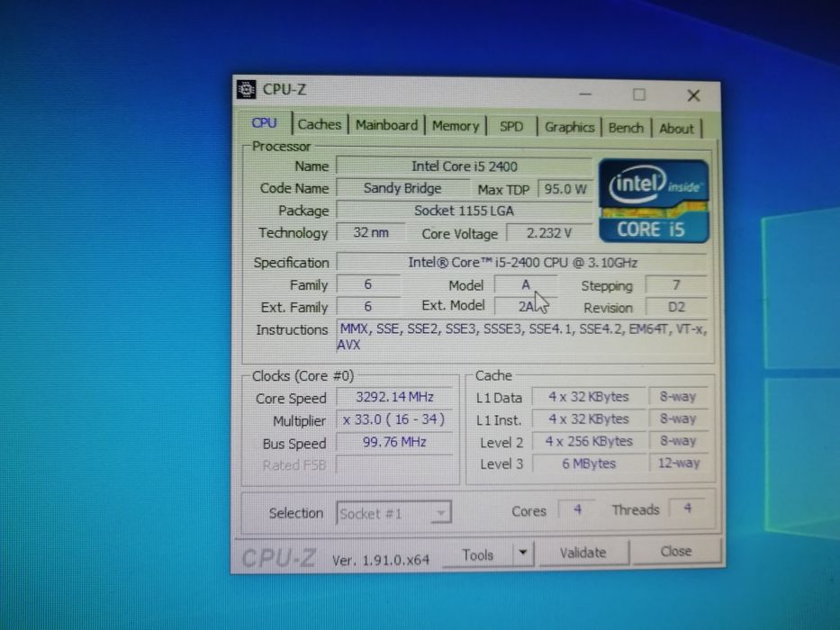
Task: Click the Intel Core i5 logo badge
Action: [654, 201]
